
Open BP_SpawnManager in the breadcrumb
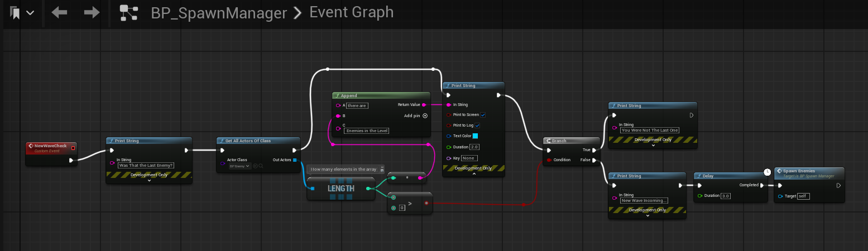coord(219,12)
